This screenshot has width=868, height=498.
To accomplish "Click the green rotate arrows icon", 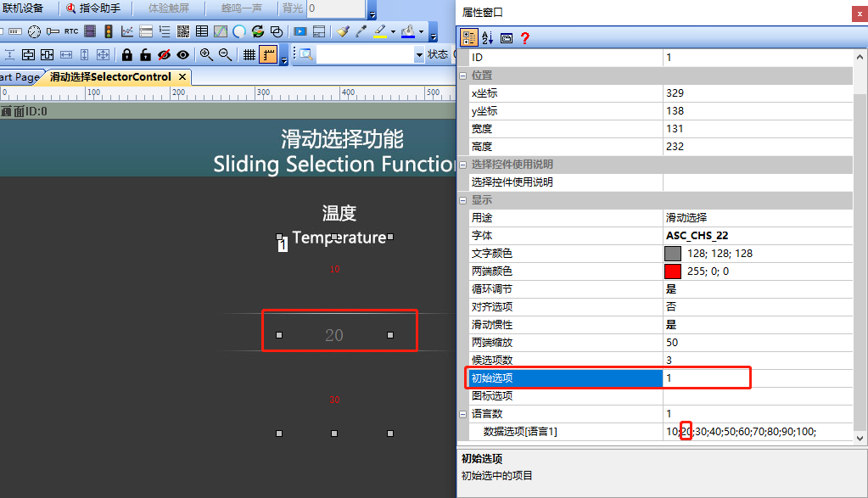I will (258, 31).
